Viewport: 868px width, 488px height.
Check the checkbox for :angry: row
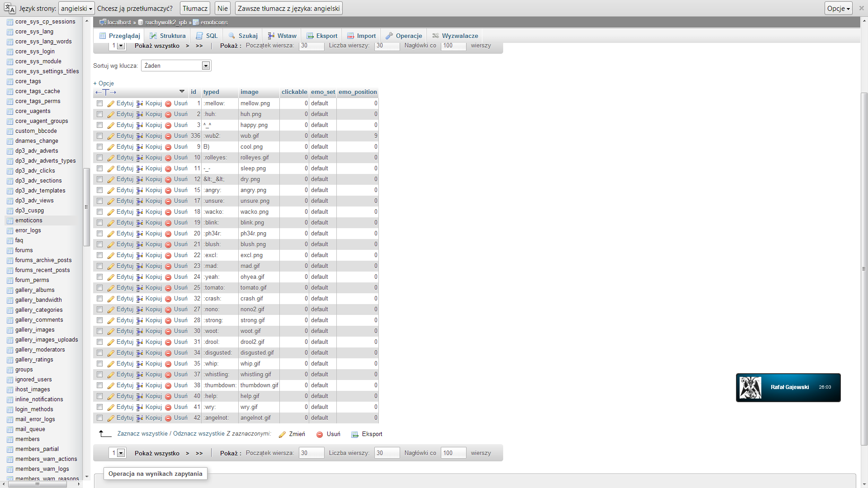(99, 190)
